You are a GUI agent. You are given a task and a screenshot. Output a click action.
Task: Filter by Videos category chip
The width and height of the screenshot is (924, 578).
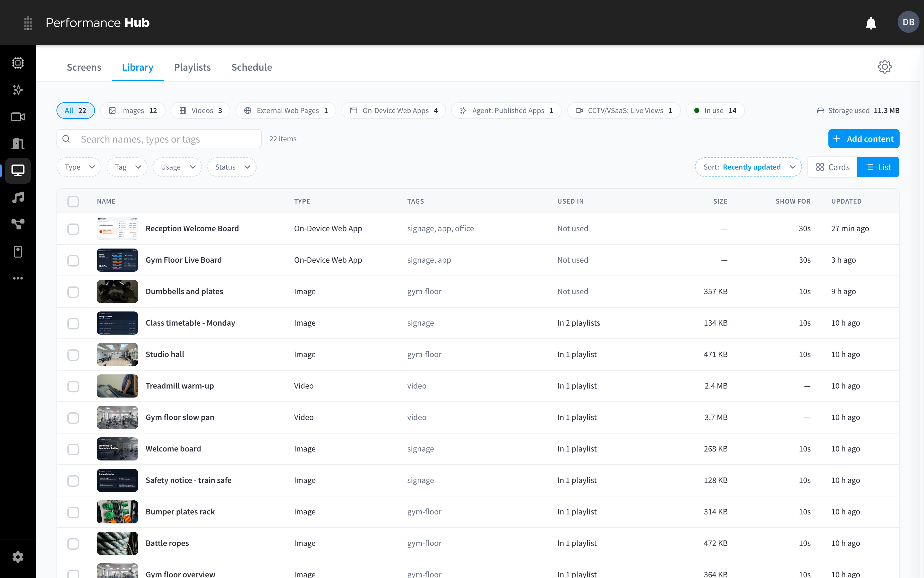pos(201,110)
